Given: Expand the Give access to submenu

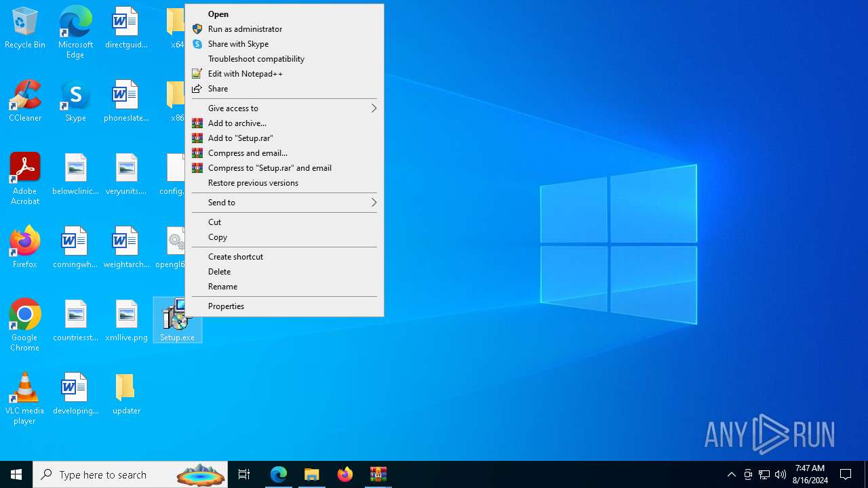Looking at the screenshot, I should click(285, 108).
